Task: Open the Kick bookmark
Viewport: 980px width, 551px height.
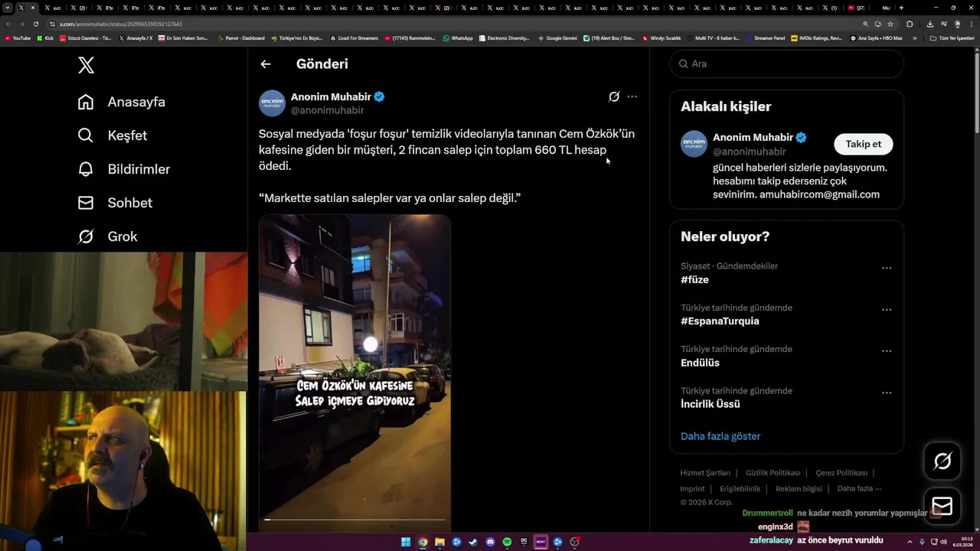Action: (x=45, y=37)
